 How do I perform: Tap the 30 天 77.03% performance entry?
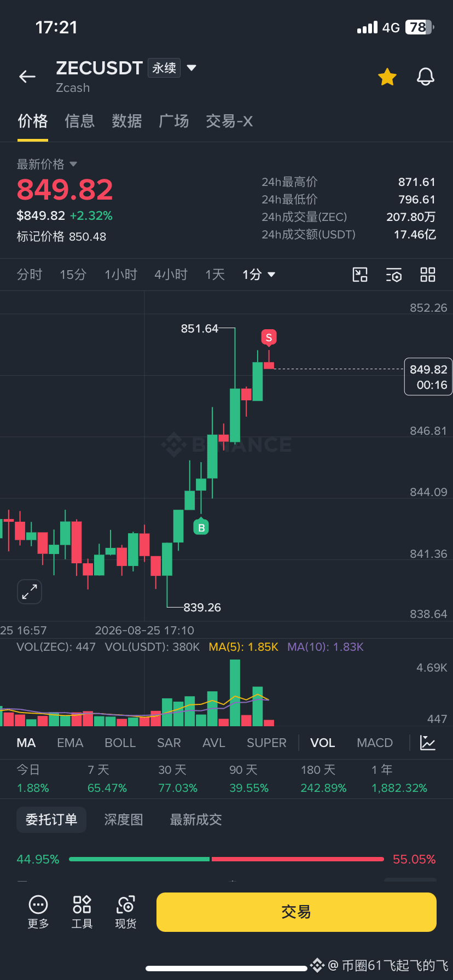tap(178, 779)
